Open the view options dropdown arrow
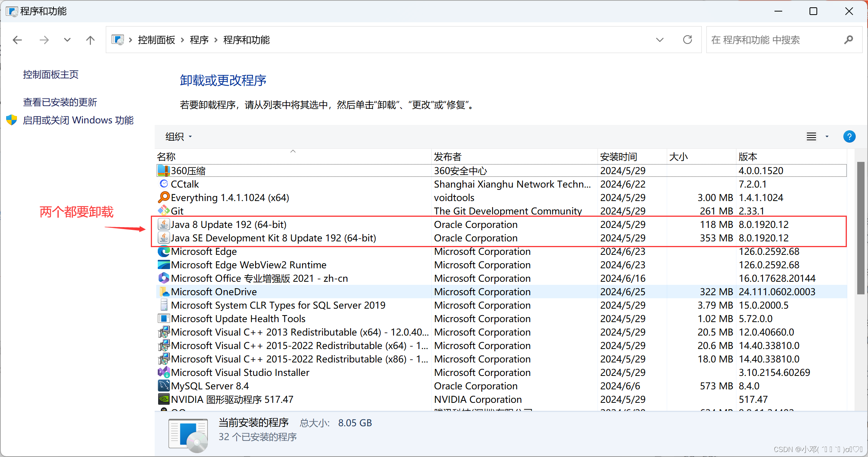 (827, 136)
